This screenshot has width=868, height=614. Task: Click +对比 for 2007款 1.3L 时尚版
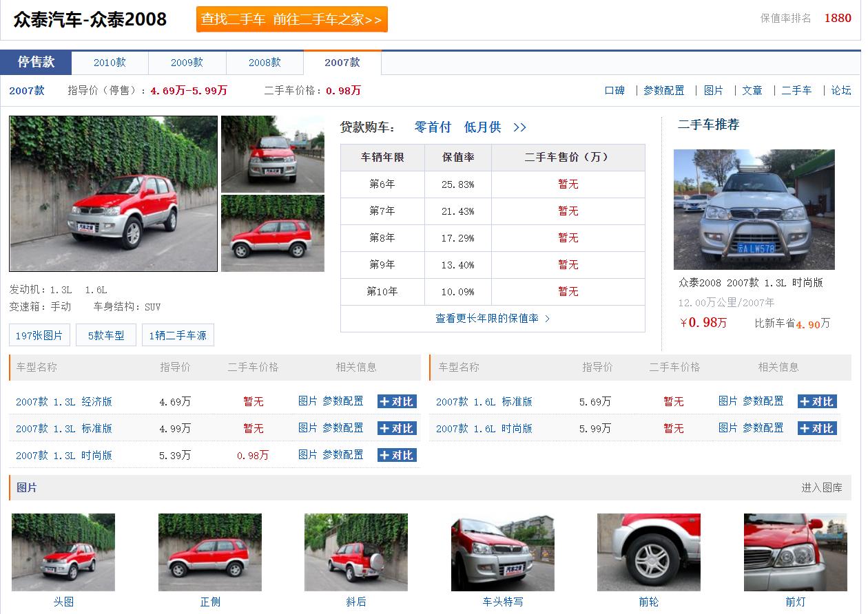(397, 455)
